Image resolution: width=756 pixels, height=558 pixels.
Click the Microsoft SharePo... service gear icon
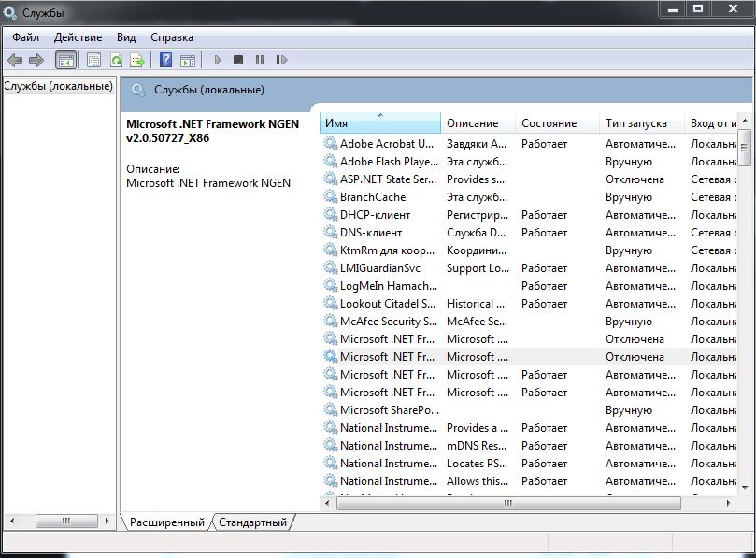click(x=330, y=409)
